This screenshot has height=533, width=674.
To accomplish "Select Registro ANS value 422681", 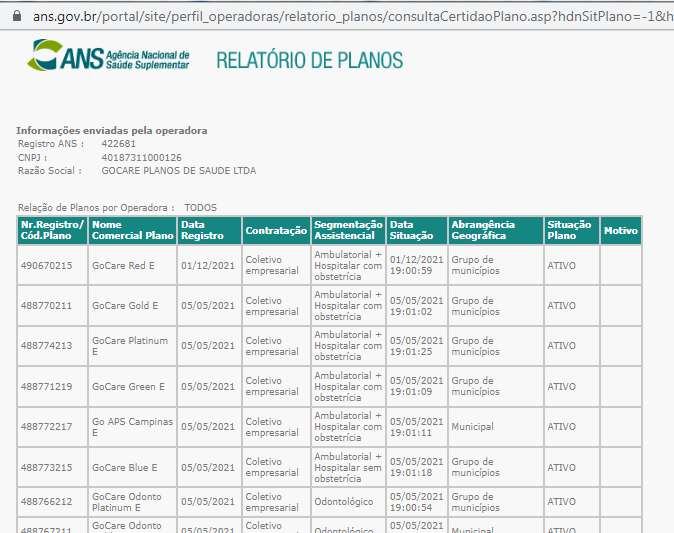I will (x=118, y=144).
